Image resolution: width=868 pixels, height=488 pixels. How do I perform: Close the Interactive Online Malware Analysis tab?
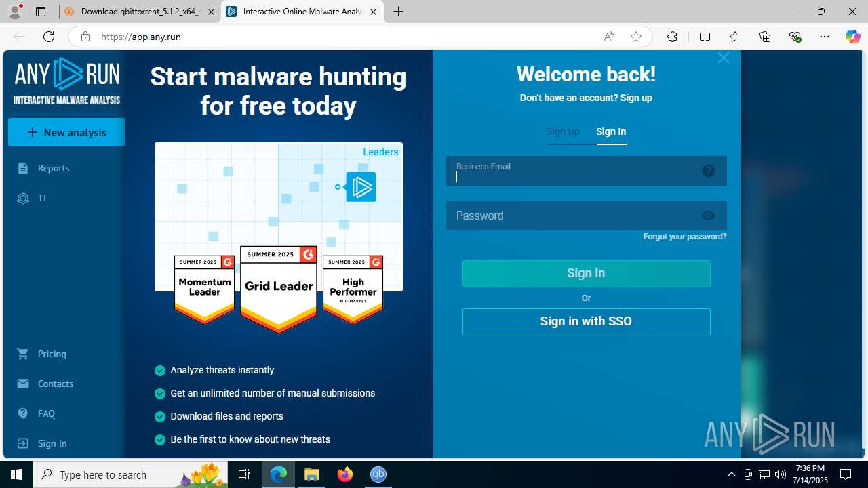coord(373,12)
